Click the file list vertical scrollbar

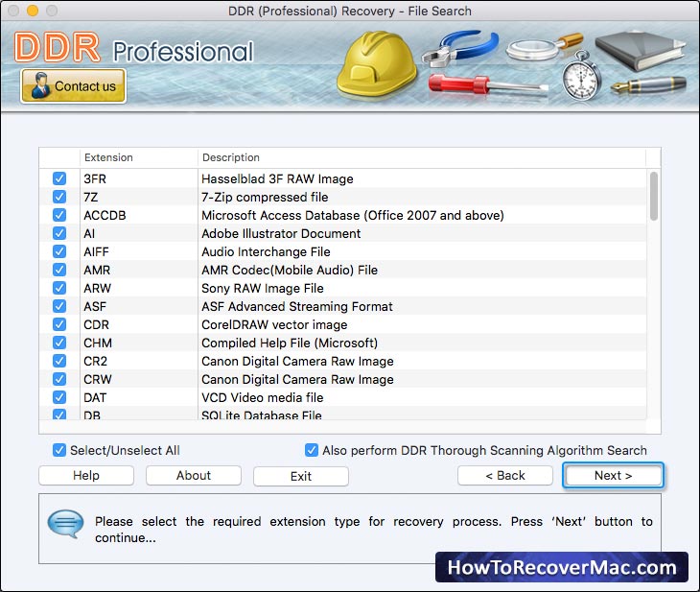(654, 197)
